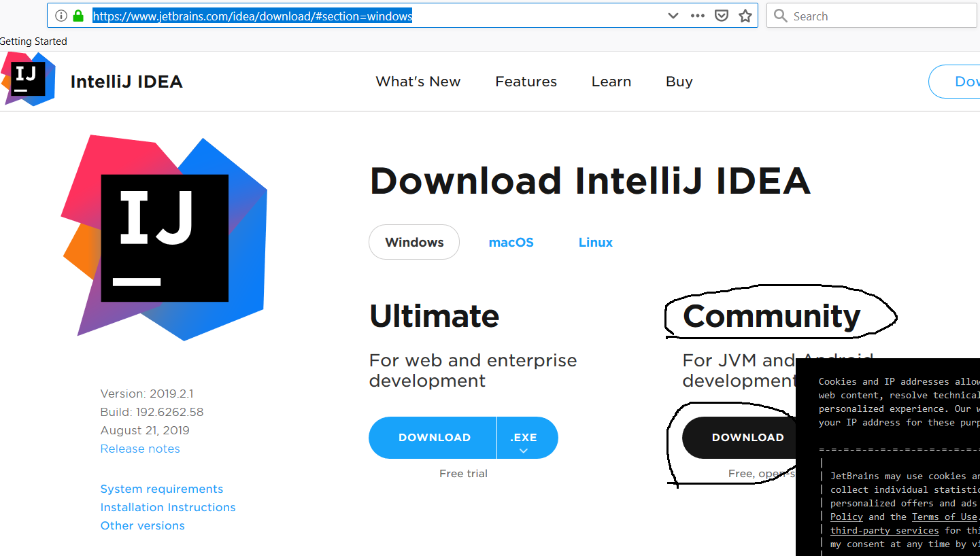The width and height of the screenshot is (980, 556).
Task: Open the What's New menu item
Action: [x=418, y=82]
